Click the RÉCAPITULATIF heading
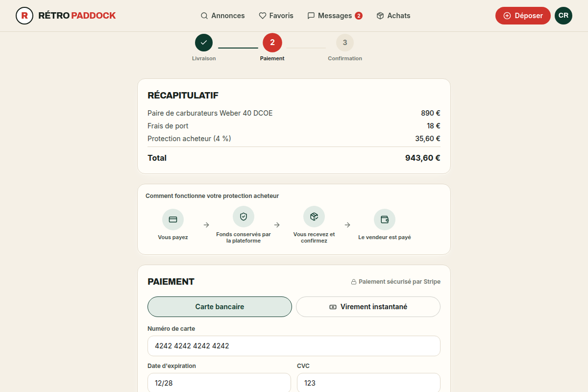 tap(183, 96)
